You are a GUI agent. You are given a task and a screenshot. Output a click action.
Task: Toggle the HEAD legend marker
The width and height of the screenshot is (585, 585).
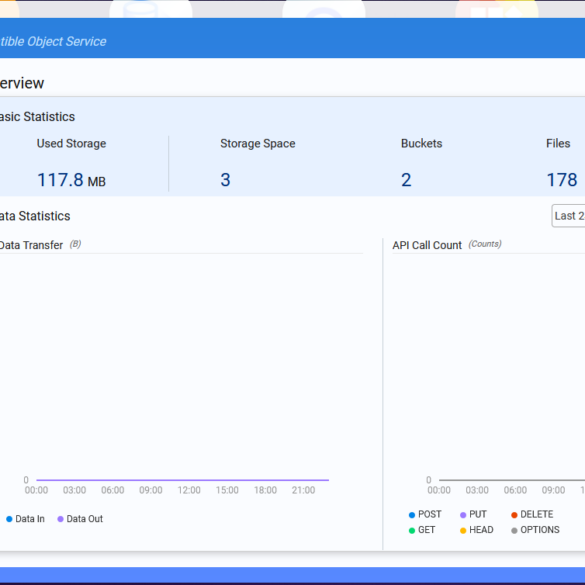[x=463, y=531]
